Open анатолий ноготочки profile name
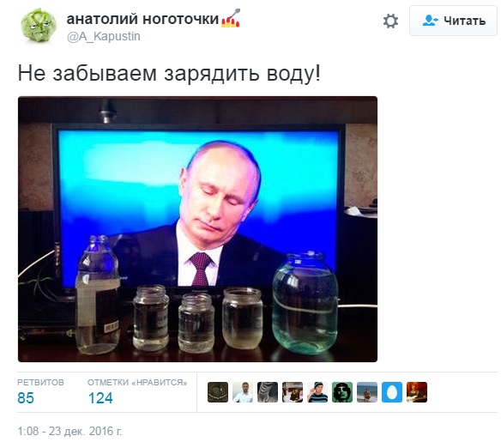Viewport: 501px width, 448px height. (x=142, y=19)
